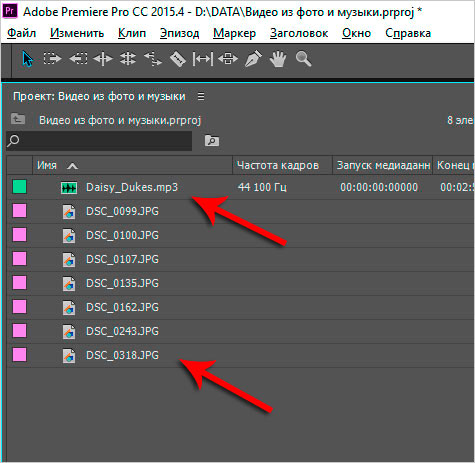Select the Daisy_Dukes.mp3 file name

point(132,187)
